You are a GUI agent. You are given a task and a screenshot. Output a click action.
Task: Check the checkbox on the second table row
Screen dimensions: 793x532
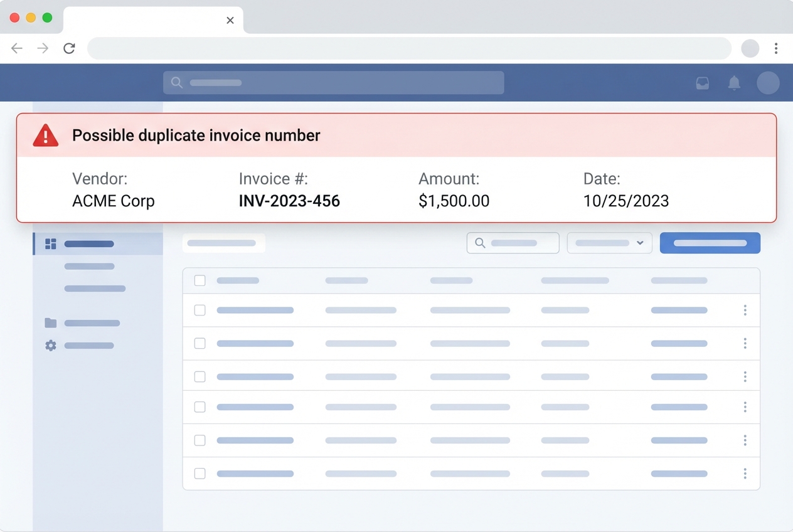pos(200,343)
